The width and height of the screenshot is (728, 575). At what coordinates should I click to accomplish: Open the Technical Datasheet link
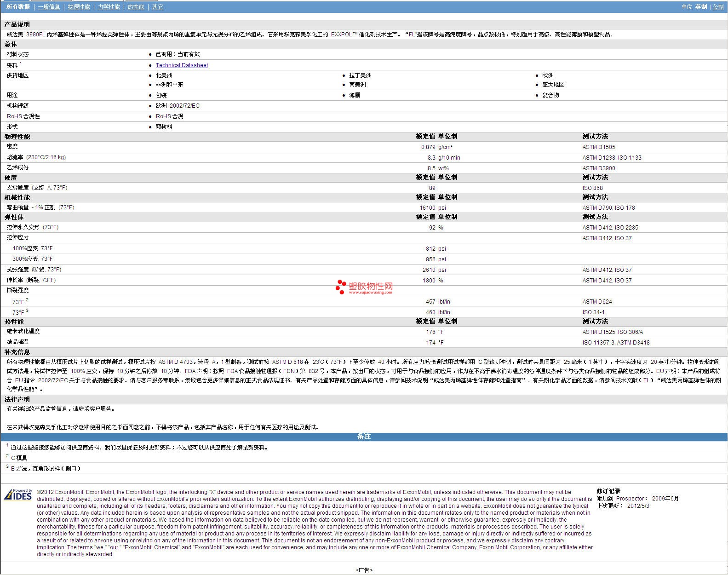(182, 65)
